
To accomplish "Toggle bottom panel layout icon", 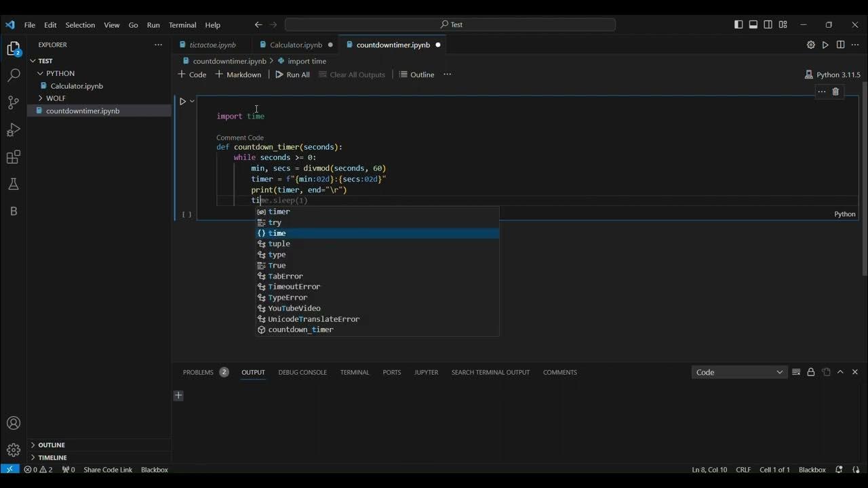I will coord(753,24).
